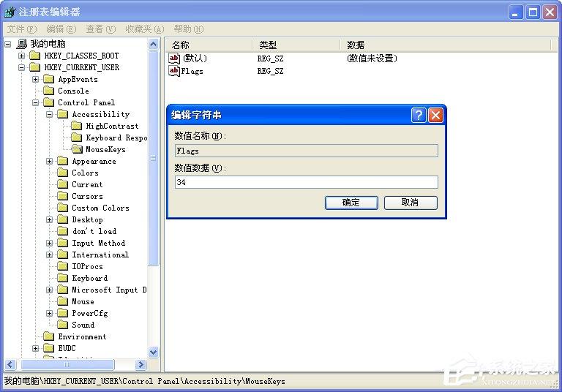Click the HKEY_CURRENT_USER folder icon

pyautogui.click(x=35, y=67)
